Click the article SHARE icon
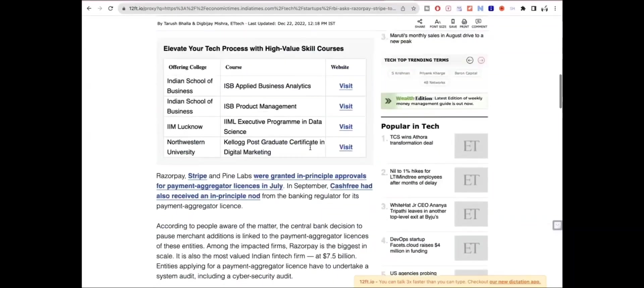 click(420, 23)
